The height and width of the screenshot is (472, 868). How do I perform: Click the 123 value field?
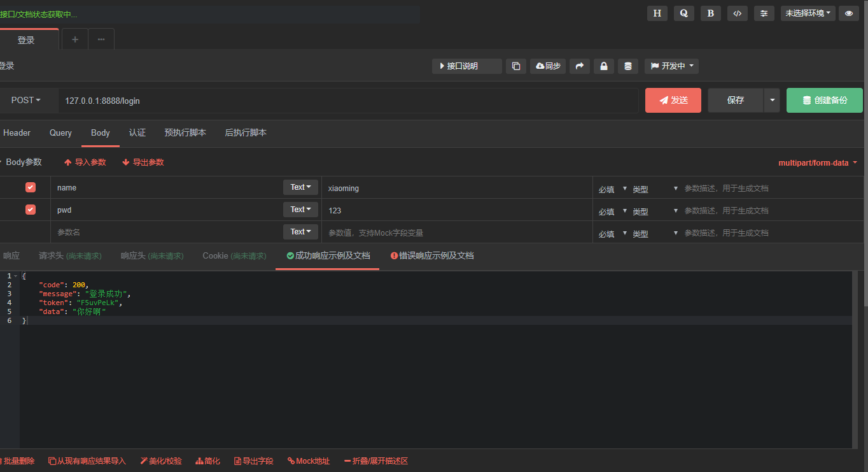(x=457, y=210)
